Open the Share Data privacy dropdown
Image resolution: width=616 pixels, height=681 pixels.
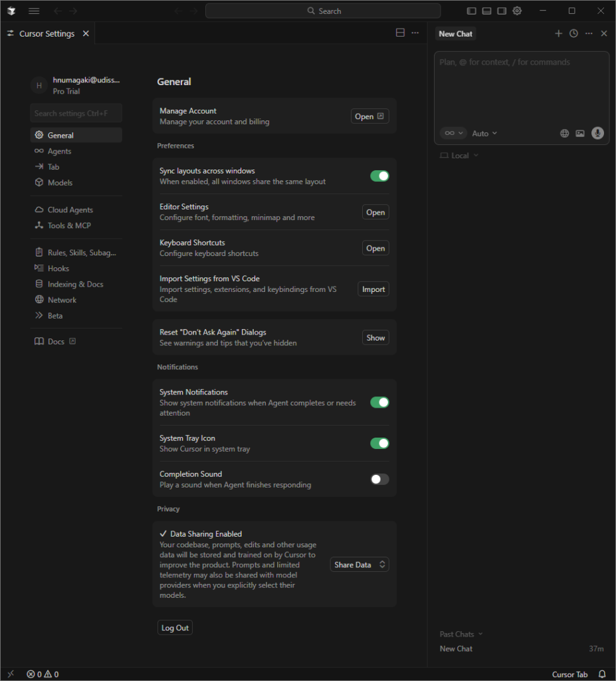pyautogui.click(x=359, y=565)
